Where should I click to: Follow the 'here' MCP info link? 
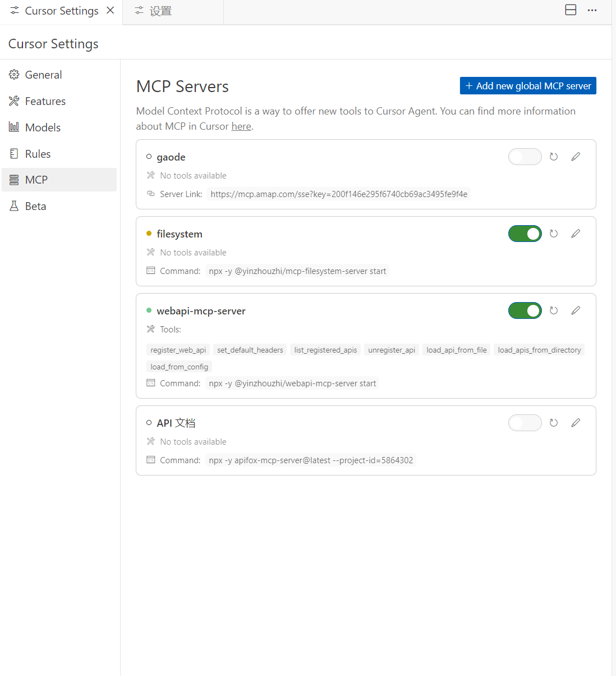pyautogui.click(x=241, y=126)
